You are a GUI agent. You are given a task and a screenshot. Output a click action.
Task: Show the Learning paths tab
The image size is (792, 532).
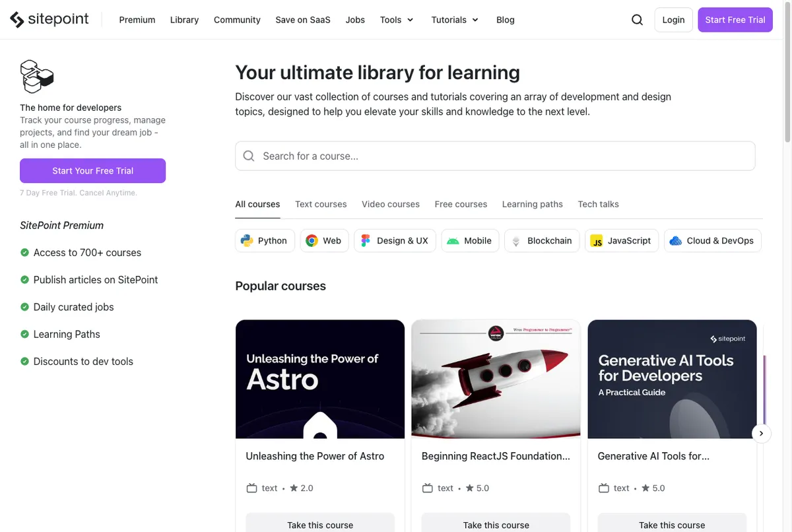533,205
